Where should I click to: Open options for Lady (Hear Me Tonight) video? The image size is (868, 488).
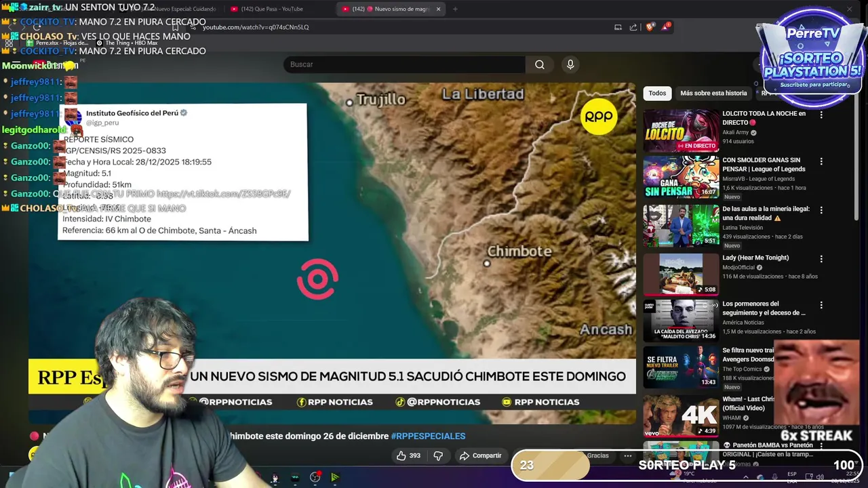(821, 259)
